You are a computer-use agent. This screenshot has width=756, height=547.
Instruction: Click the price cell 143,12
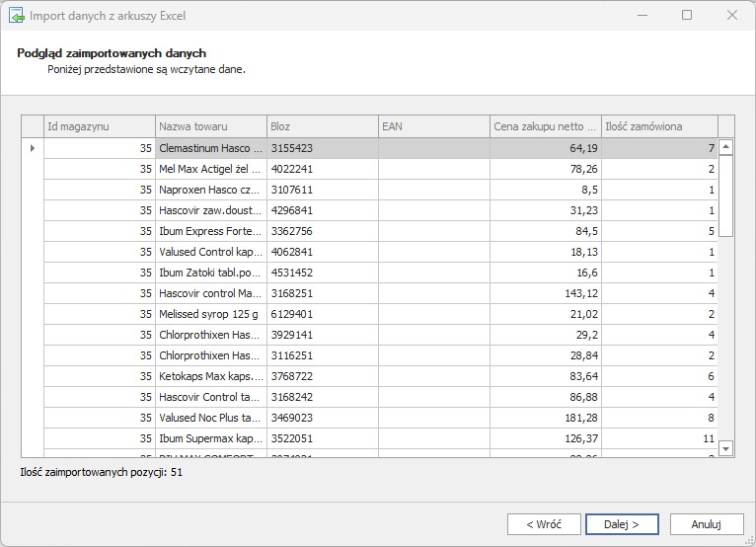tap(545, 293)
